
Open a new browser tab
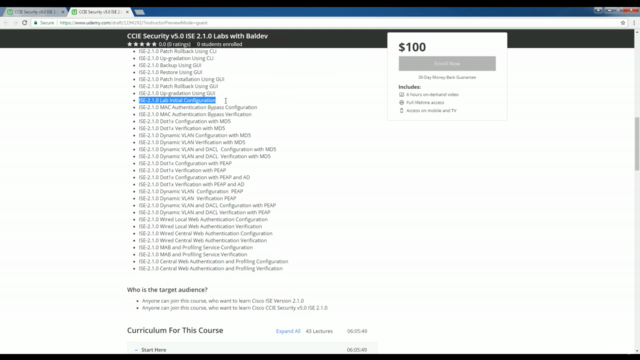[x=140, y=12]
